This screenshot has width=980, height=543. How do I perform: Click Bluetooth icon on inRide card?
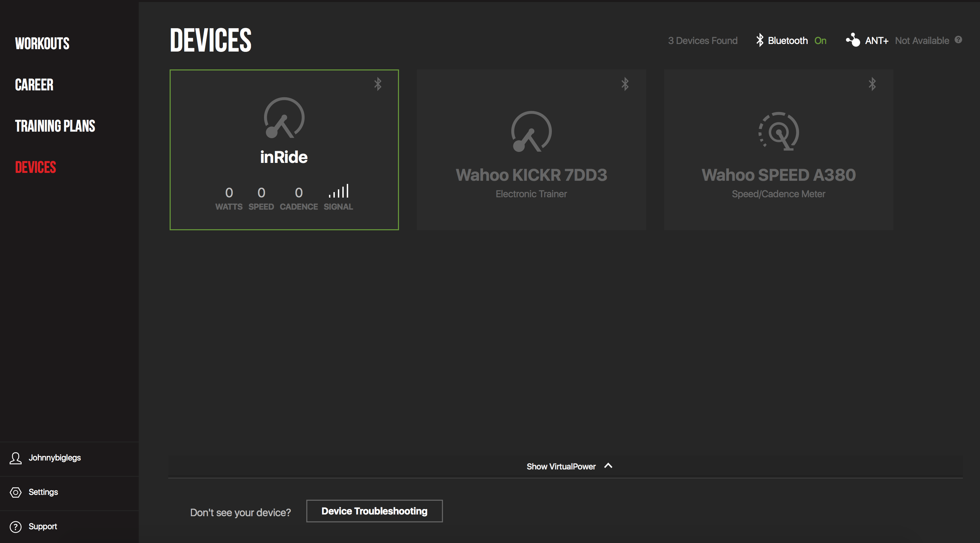coord(377,84)
